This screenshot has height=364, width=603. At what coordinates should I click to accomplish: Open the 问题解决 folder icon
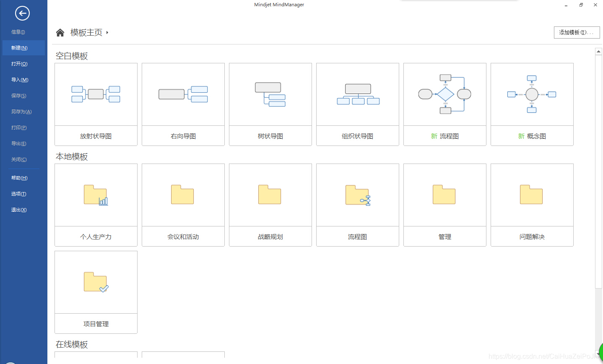pyautogui.click(x=531, y=195)
